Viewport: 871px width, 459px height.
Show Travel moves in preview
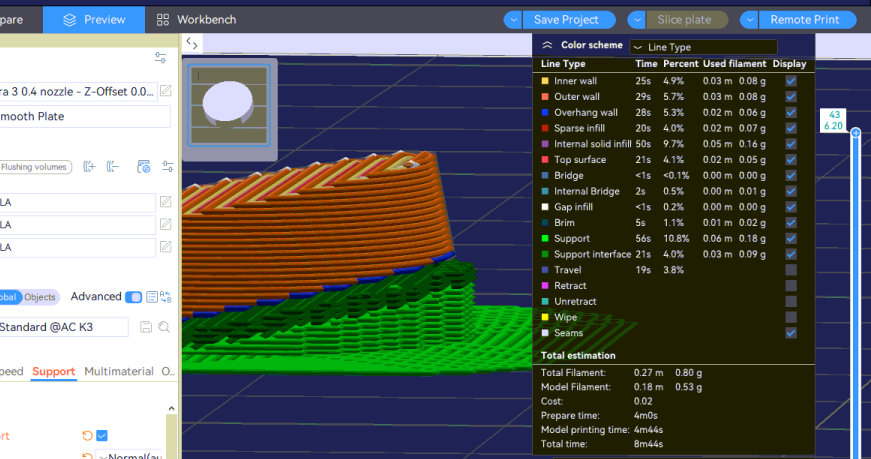point(791,270)
